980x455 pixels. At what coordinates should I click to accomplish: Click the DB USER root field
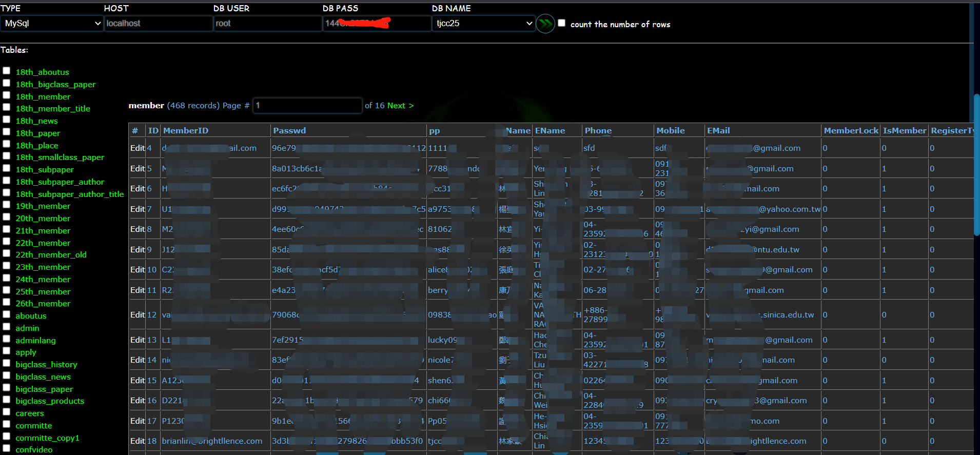tap(268, 23)
